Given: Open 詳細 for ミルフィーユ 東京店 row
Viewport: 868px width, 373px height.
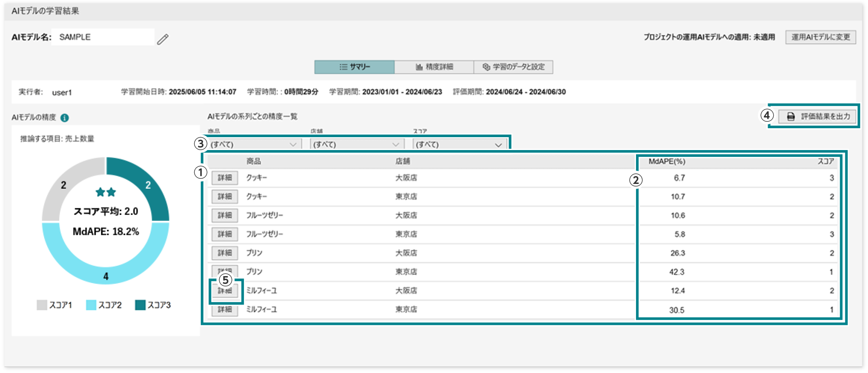Looking at the screenshot, I should (x=225, y=310).
